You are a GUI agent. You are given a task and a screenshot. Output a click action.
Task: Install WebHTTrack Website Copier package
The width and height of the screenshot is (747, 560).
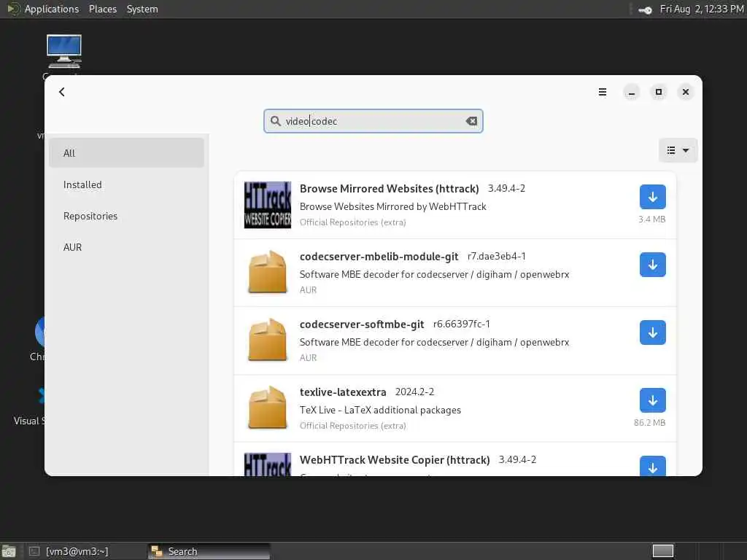[x=652, y=466]
